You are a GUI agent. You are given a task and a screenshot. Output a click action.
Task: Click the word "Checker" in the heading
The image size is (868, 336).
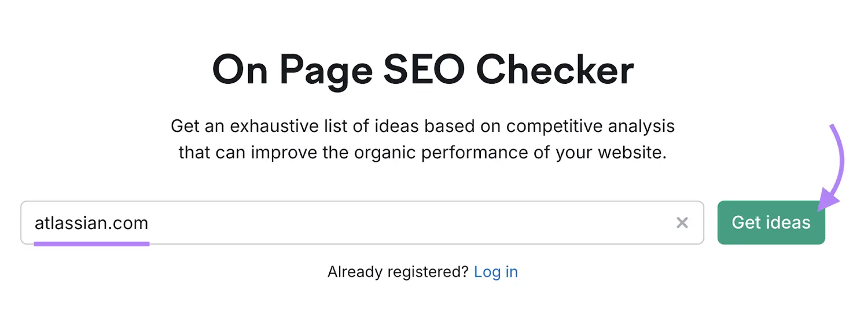[554, 71]
